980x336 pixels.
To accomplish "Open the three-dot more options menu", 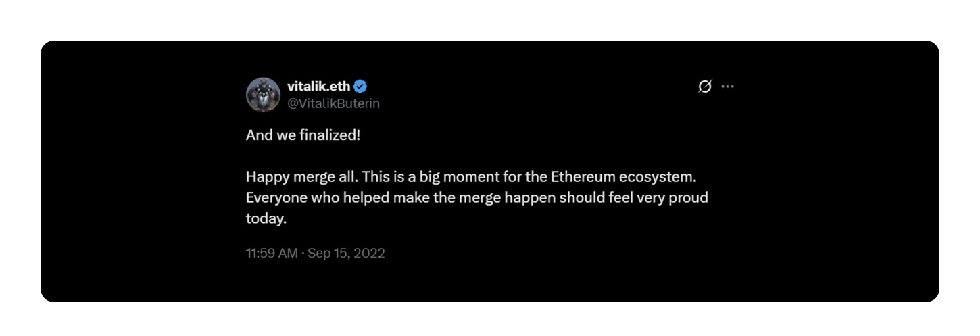I will (x=727, y=87).
